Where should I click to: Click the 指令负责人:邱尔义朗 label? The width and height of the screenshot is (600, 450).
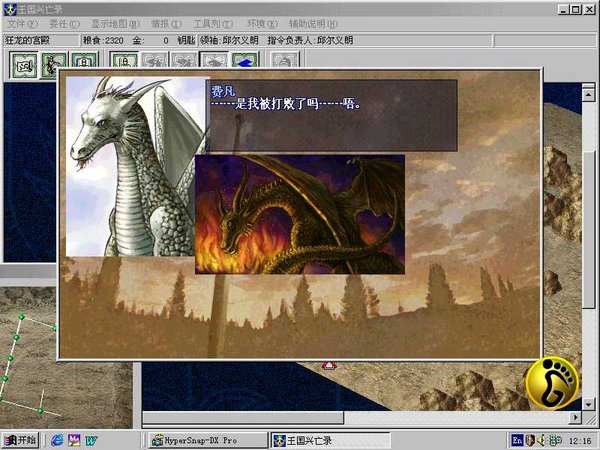310,40
